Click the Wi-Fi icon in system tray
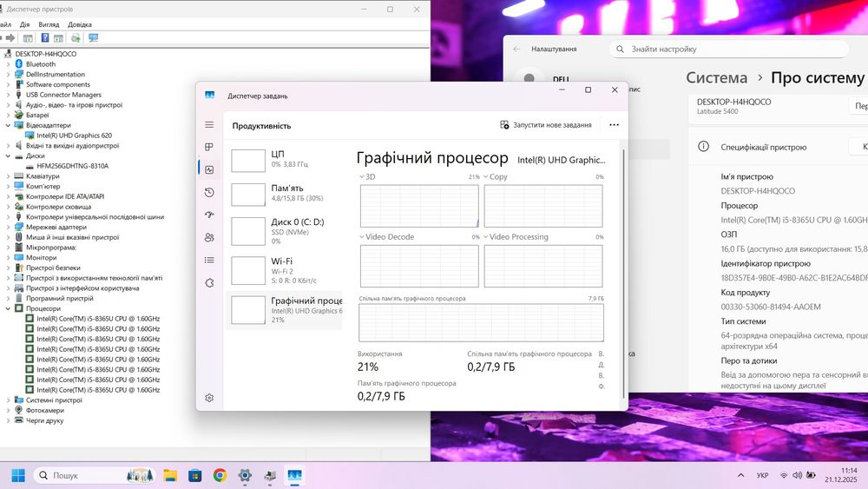 coord(784,475)
